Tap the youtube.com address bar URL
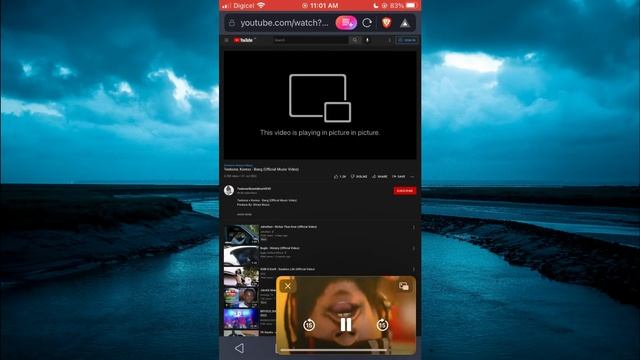 click(284, 23)
